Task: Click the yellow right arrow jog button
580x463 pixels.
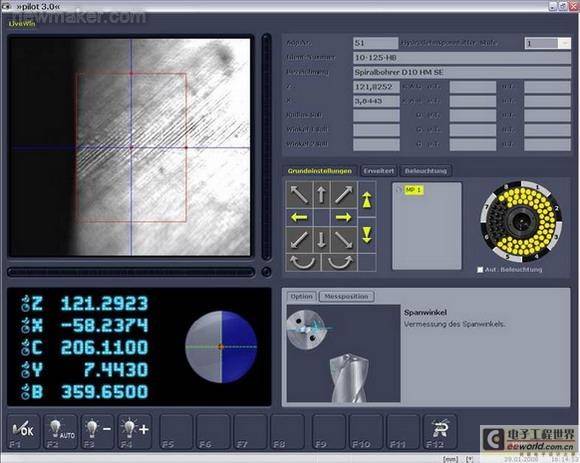Action: [x=344, y=217]
